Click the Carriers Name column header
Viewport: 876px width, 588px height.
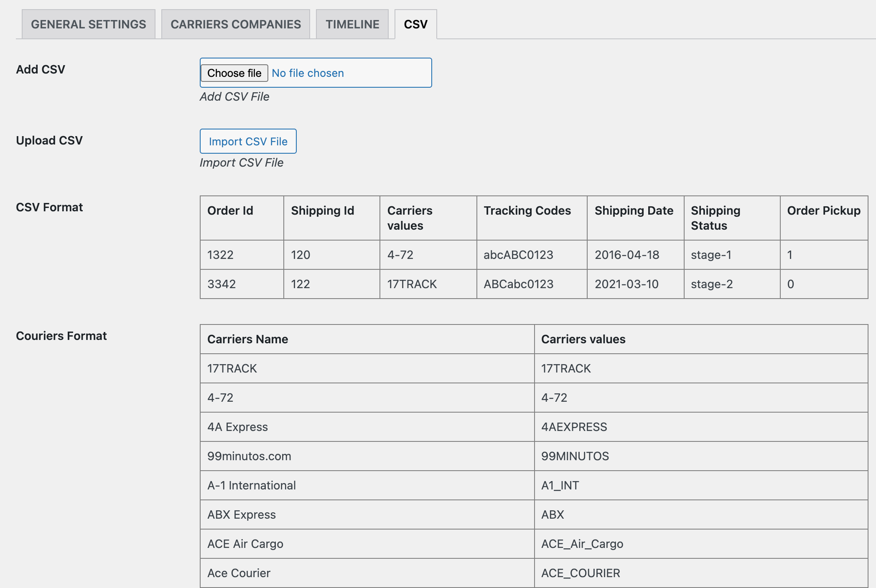point(247,339)
